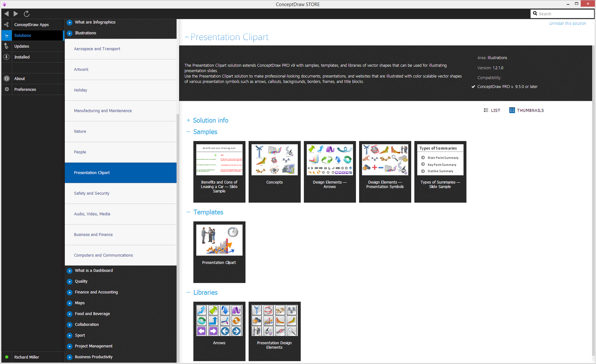Viewport: 596px width, 364px height.
Task: Expand the Finance and Accounting category
Action: click(x=70, y=292)
